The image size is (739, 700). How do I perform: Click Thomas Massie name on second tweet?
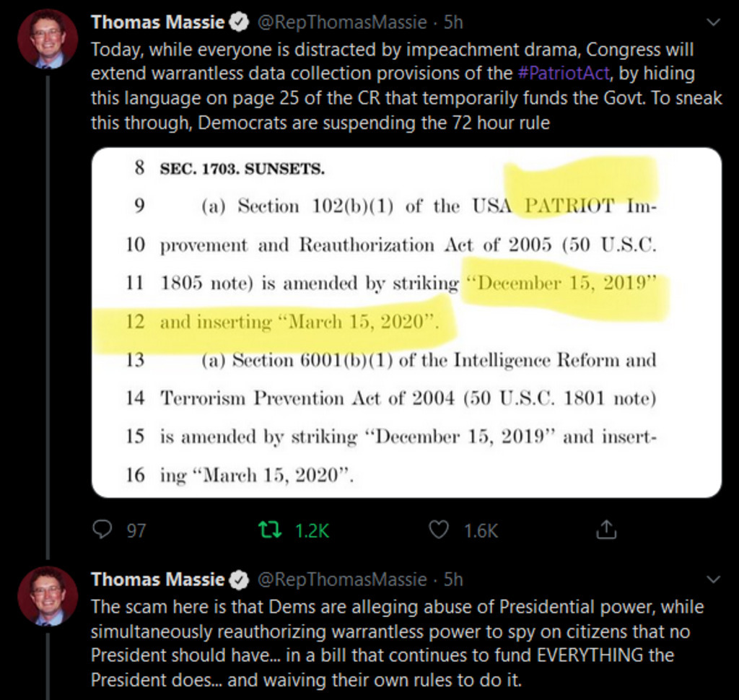(158, 579)
